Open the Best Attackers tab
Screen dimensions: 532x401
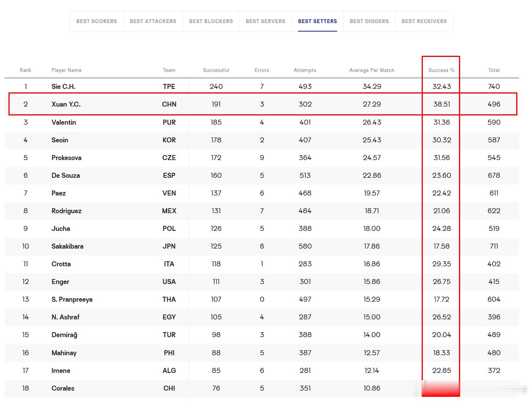pyautogui.click(x=153, y=21)
